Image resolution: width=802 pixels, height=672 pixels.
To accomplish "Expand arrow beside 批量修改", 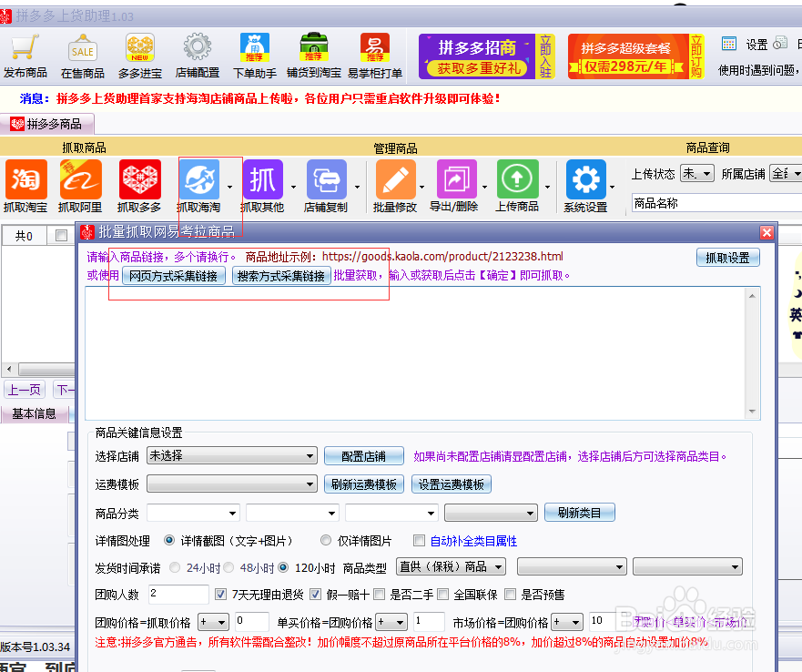I will tap(422, 187).
